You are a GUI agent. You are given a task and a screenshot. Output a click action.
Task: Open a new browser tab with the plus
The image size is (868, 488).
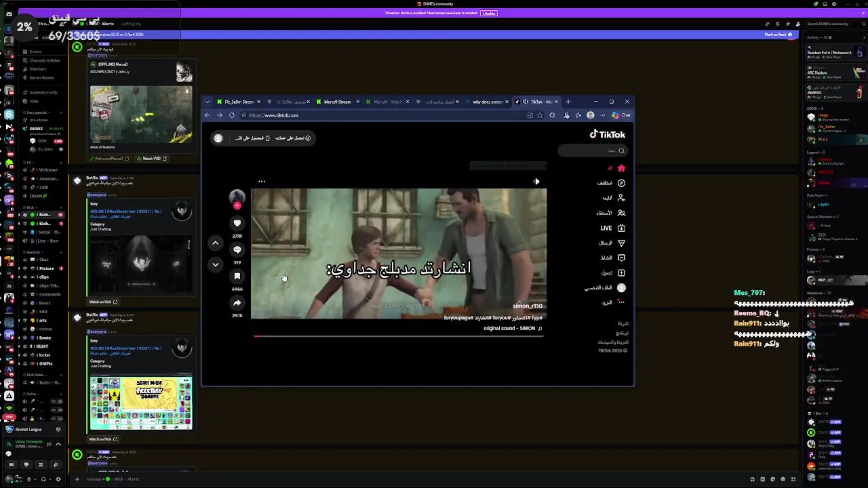pyautogui.click(x=569, y=102)
